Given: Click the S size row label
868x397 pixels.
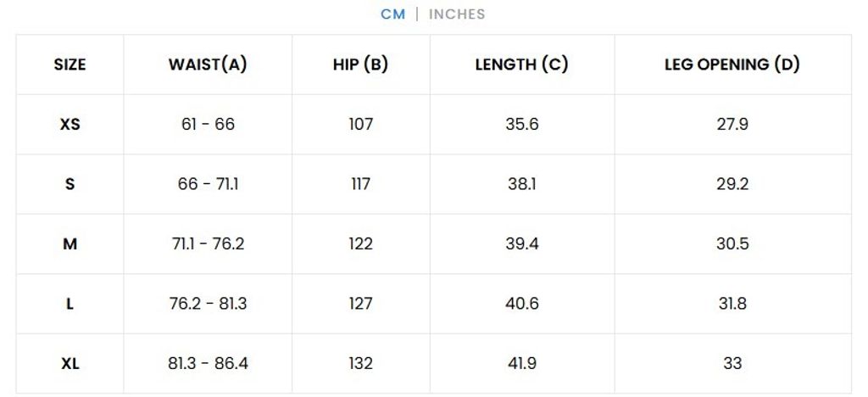Looking at the screenshot, I should 70,184.
